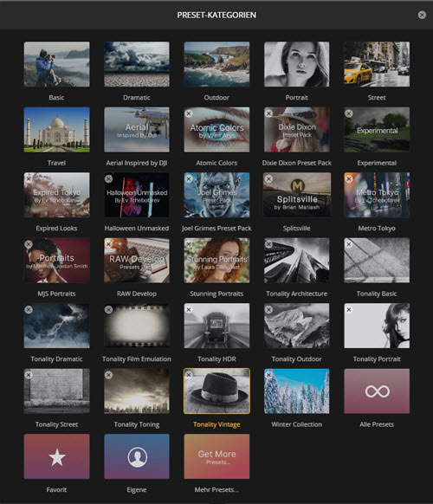This screenshot has width=433, height=504.
Task: Open the Metro Tokyo thumbnail
Action: 377,195
